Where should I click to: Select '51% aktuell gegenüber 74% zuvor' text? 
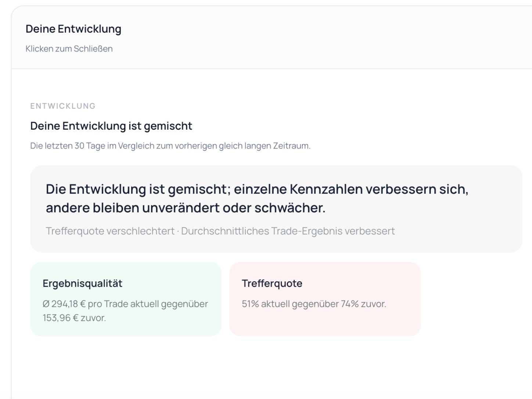[x=314, y=304]
